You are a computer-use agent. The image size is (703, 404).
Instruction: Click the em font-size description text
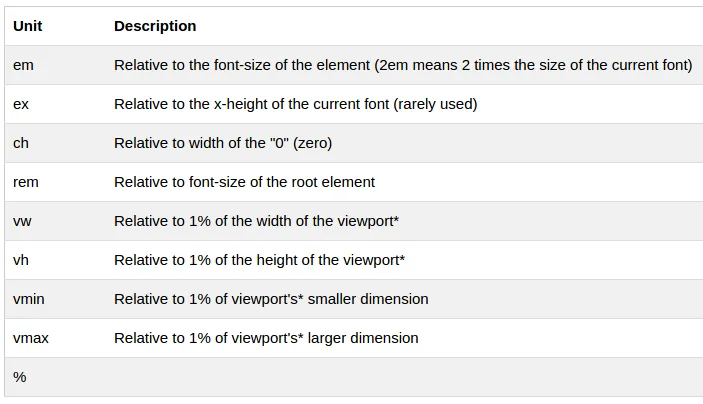(x=403, y=65)
